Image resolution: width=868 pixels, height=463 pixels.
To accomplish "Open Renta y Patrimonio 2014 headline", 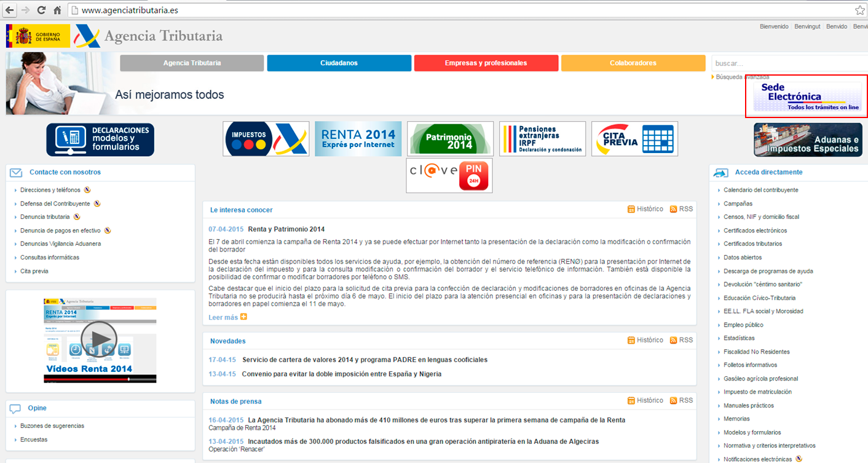I will (x=286, y=229).
